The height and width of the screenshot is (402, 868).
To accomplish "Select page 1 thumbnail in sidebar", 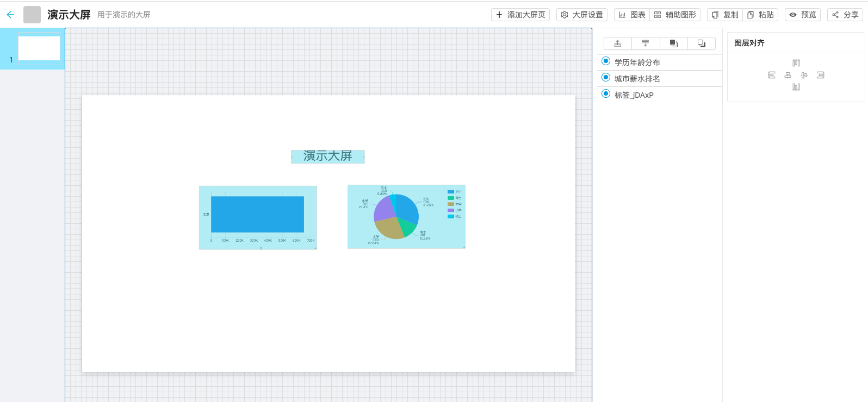I will tap(39, 49).
